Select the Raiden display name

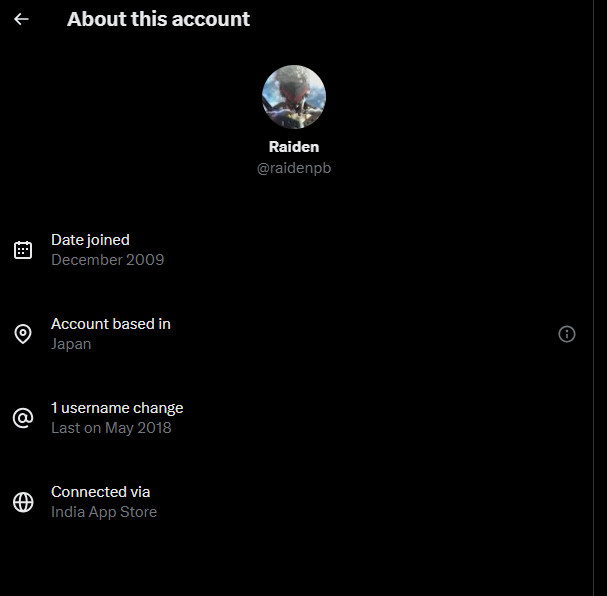[294, 147]
